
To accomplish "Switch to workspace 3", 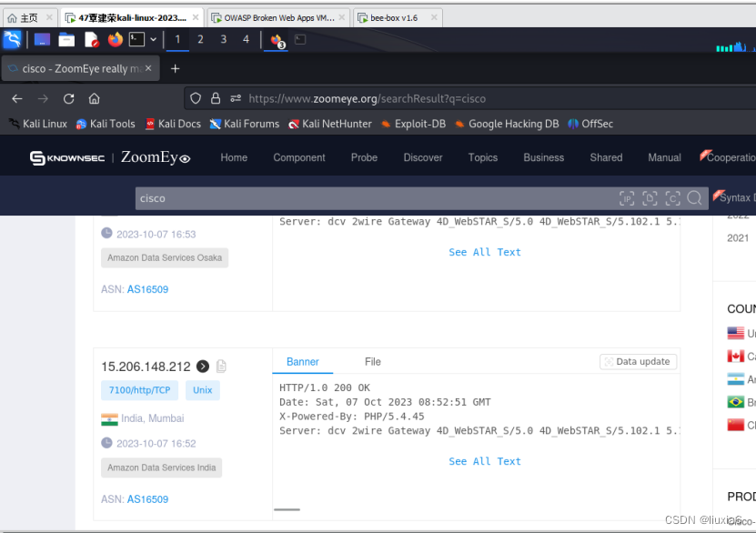I will (223, 39).
